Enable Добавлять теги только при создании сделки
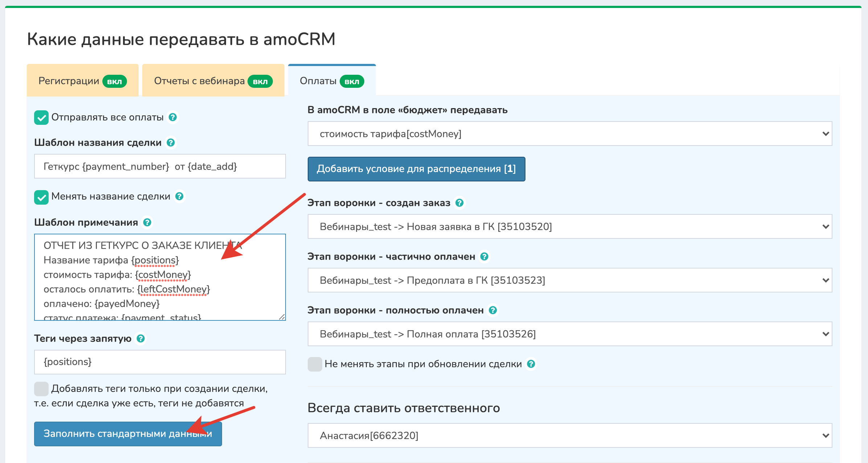 41,389
